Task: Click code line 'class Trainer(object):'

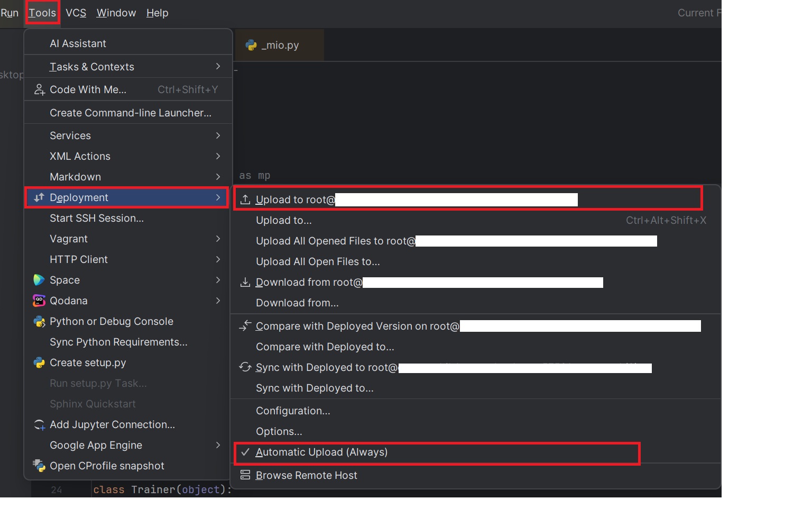Action: pos(162,490)
